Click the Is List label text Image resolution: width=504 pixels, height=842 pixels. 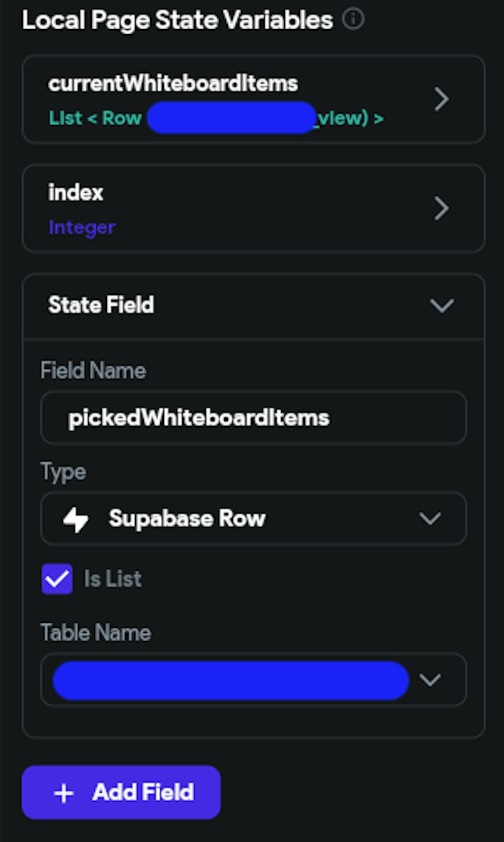(x=112, y=579)
